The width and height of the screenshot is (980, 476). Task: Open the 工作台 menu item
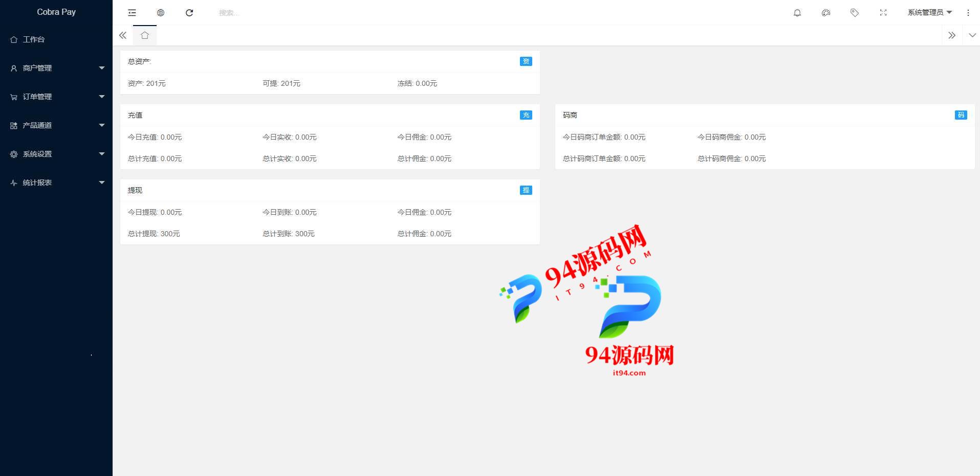point(56,39)
